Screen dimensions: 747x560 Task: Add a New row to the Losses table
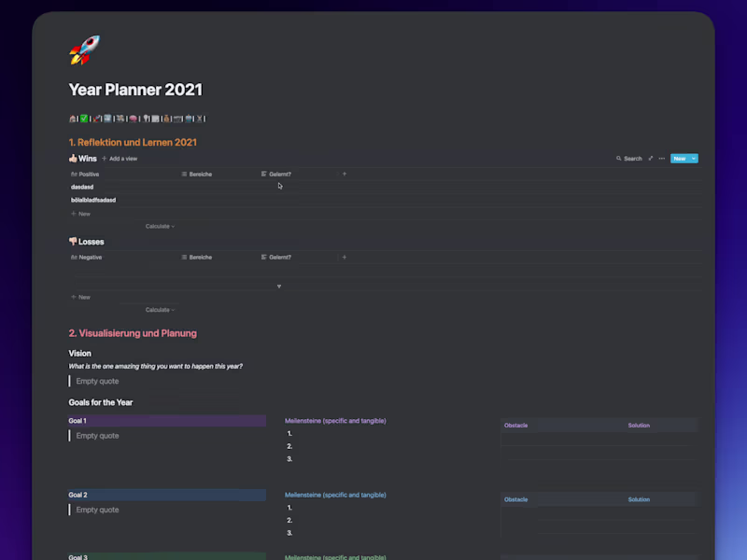[81, 297]
